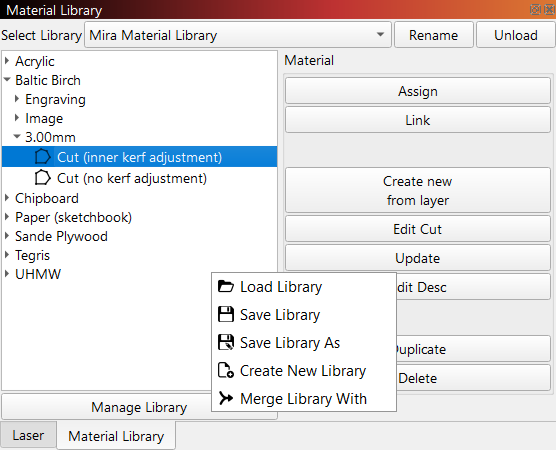
Task: Click the Manage Library button
Action: tap(106, 407)
